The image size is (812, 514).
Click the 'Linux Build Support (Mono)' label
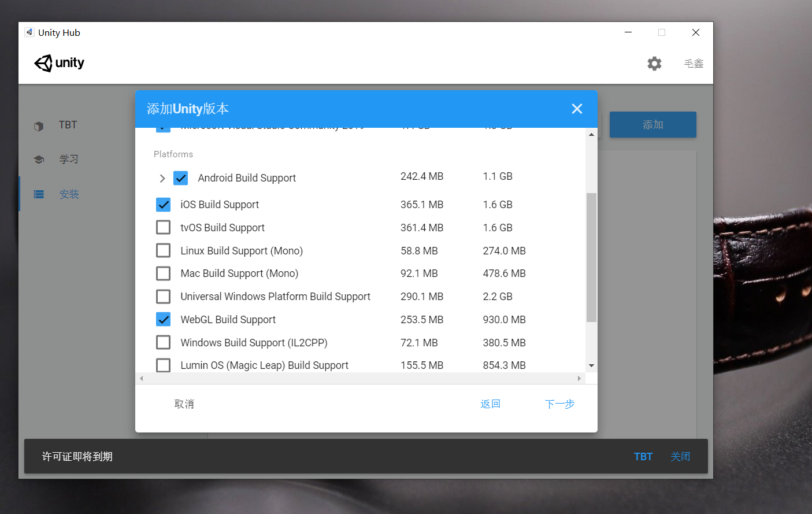242,251
